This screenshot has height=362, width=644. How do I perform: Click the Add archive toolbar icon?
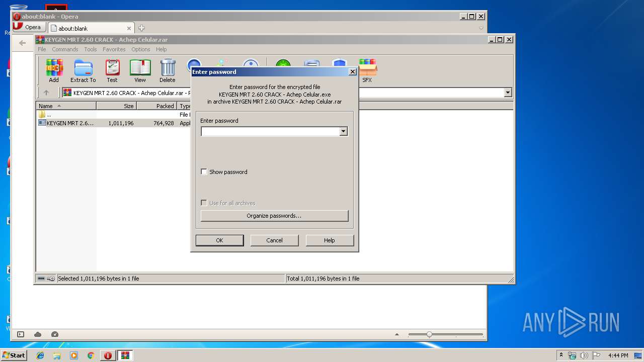pos(54,71)
